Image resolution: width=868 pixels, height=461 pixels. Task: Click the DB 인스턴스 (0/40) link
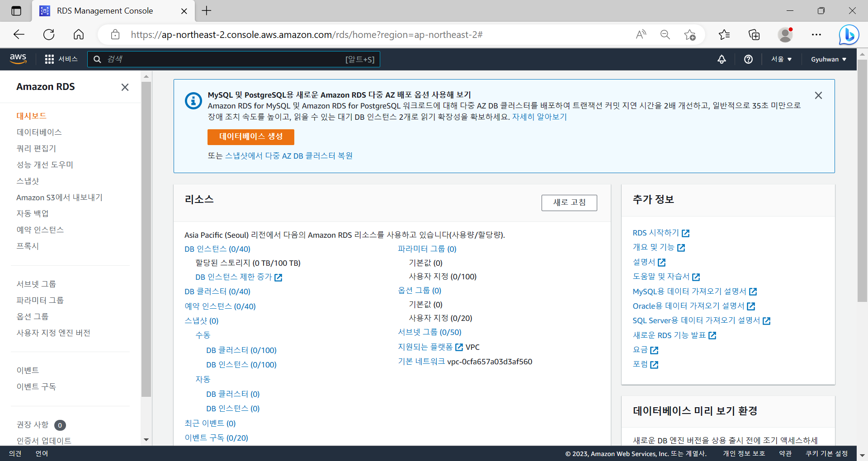[217, 249]
